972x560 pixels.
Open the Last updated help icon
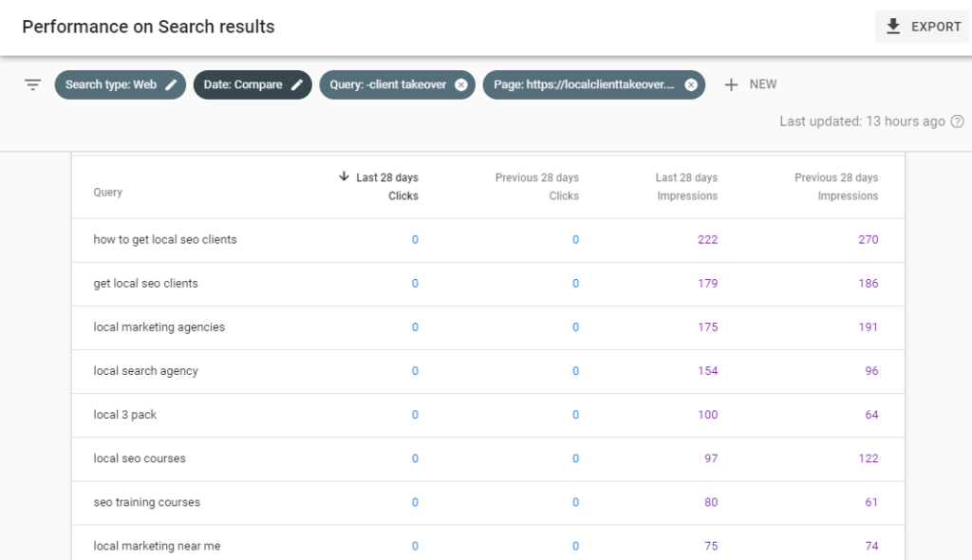(957, 121)
